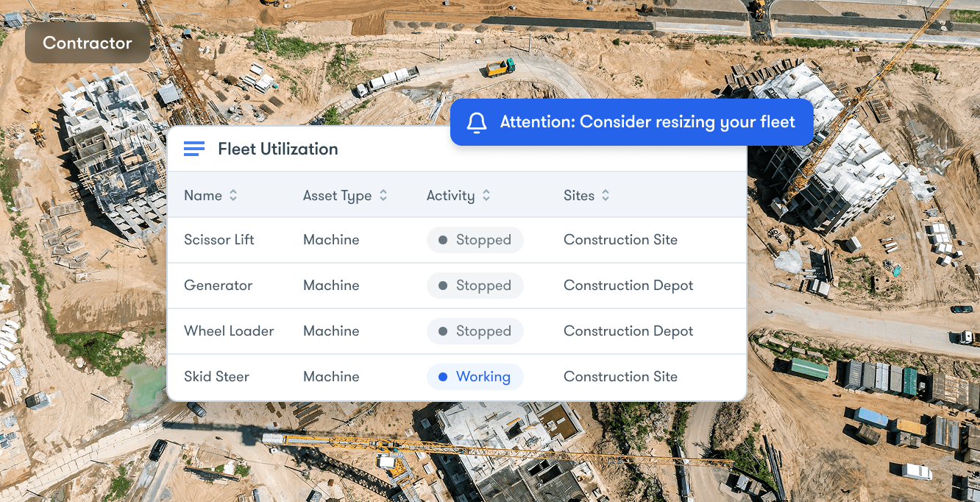980x502 pixels.
Task: Expand the Asset Type sort chevron
Action: click(383, 195)
